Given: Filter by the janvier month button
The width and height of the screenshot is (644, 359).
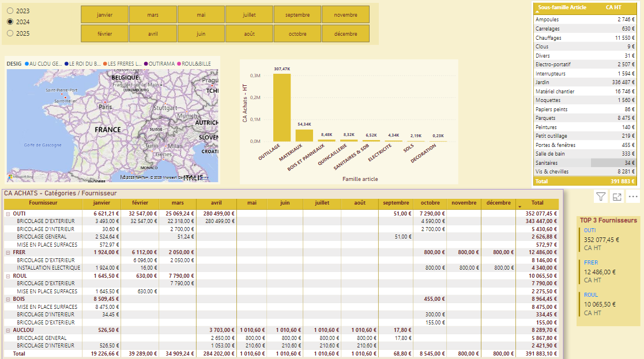Looking at the screenshot, I should pyautogui.click(x=104, y=14).
